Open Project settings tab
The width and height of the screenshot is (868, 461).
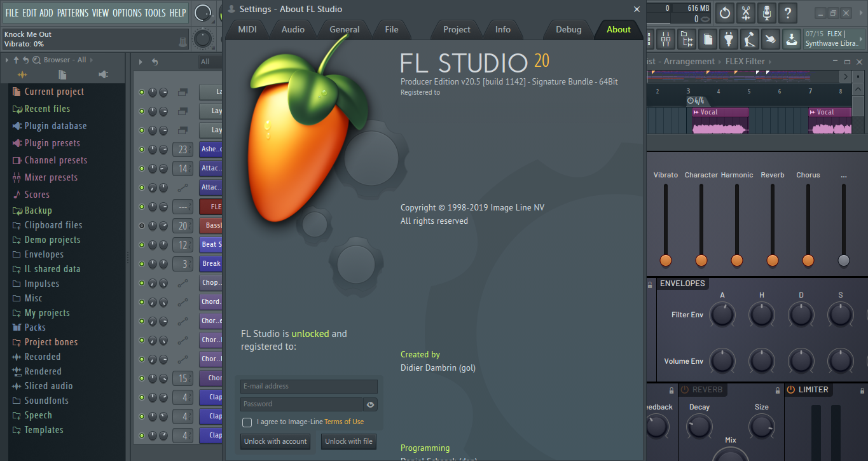(x=457, y=29)
